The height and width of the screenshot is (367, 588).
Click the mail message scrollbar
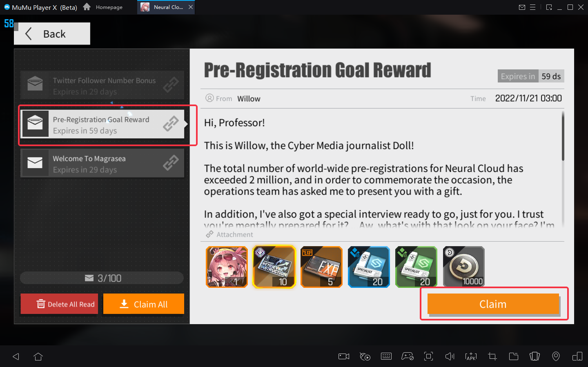coord(563,136)
